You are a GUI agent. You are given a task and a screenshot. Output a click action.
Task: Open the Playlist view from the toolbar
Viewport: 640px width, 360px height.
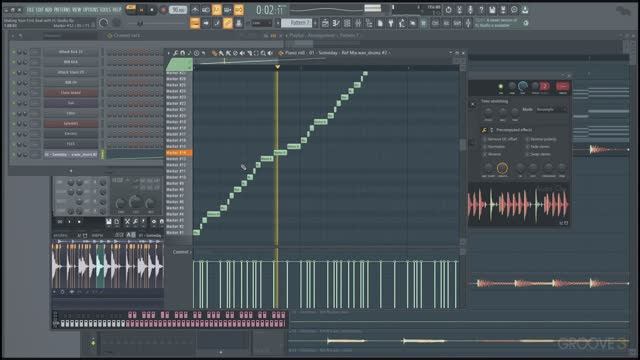pyautogui.click(x=325, y=23)
